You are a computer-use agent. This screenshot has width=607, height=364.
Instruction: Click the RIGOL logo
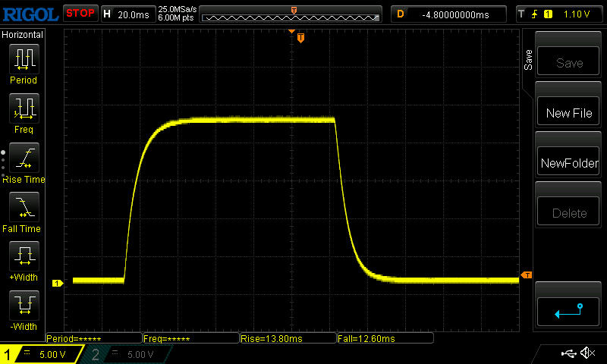point(30,14)
